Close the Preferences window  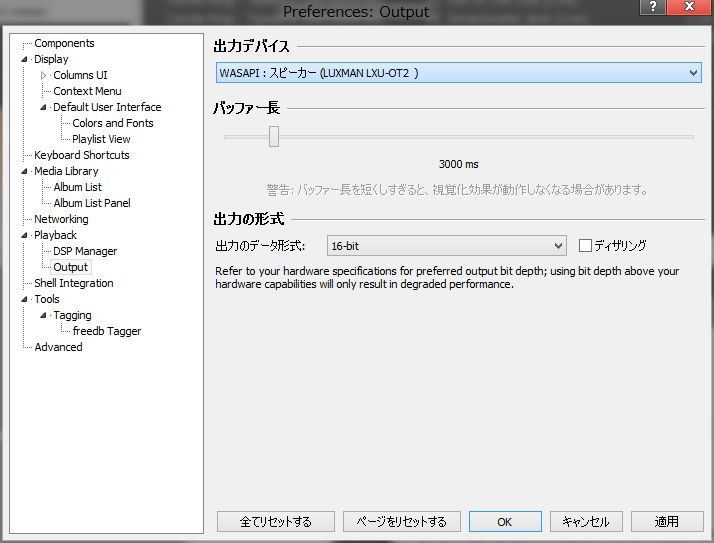(x=689, y=7)
